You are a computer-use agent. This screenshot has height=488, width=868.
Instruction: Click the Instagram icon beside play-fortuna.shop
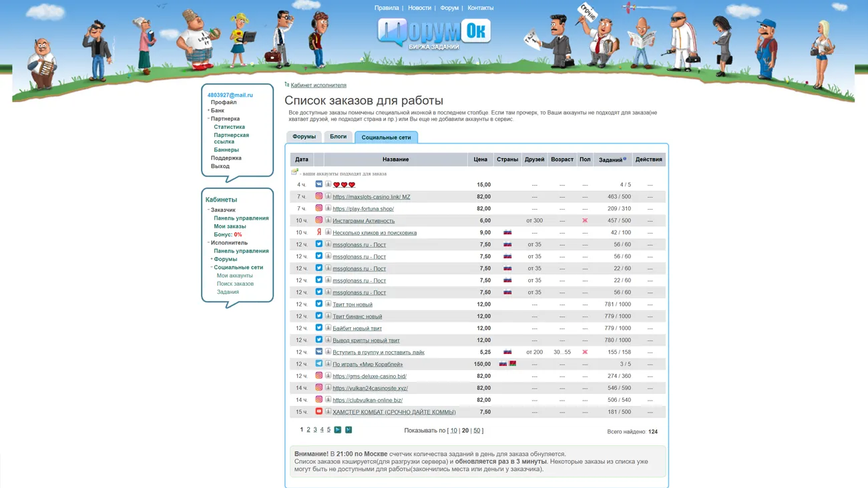(x=318, y=208)
